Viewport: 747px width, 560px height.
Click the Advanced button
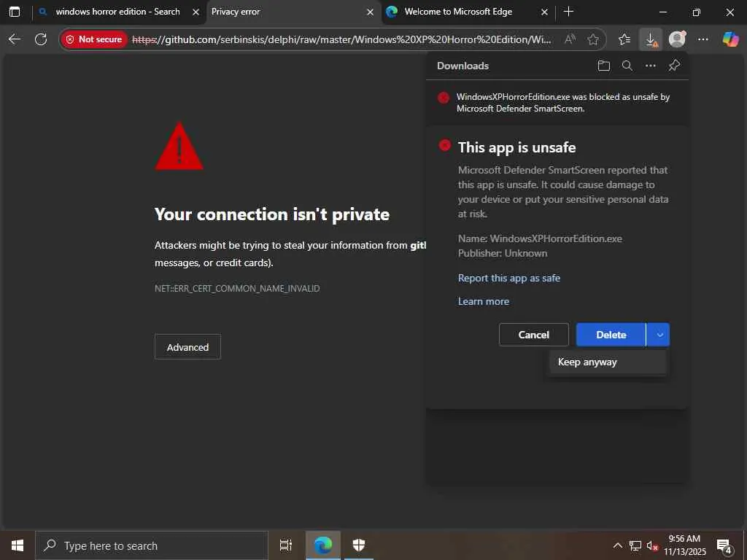tap(187, 347)
